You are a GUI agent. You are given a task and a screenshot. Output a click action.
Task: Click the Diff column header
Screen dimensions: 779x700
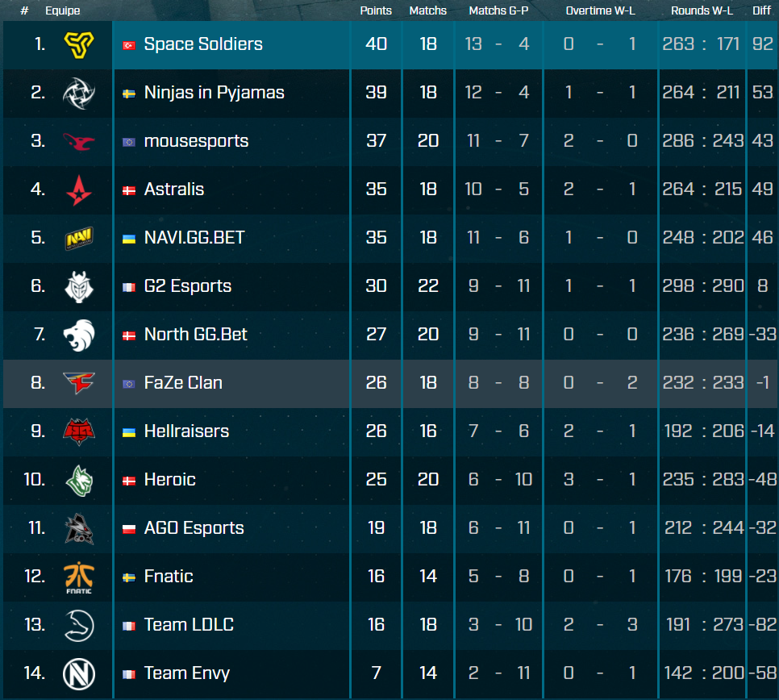pos(761,10)
